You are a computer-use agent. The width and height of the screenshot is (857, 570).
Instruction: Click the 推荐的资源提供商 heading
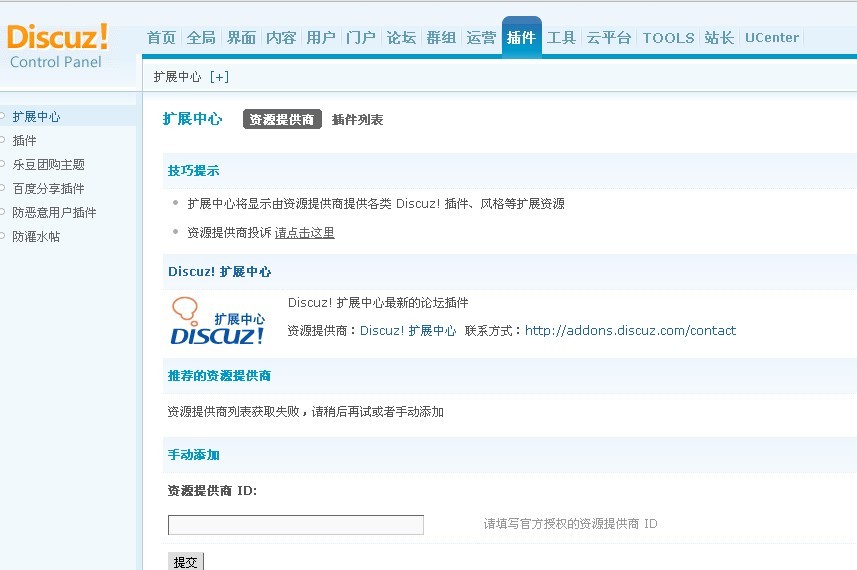coord(219,375)
